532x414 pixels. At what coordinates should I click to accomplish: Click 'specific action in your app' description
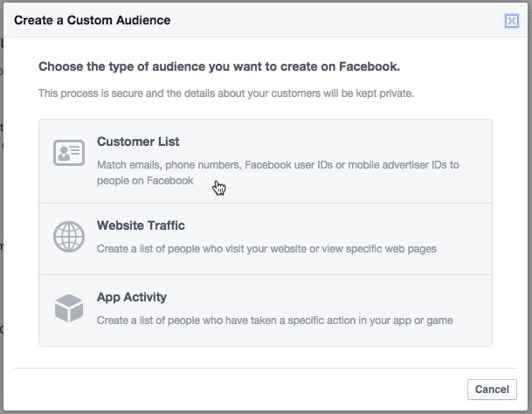point(275,321)
